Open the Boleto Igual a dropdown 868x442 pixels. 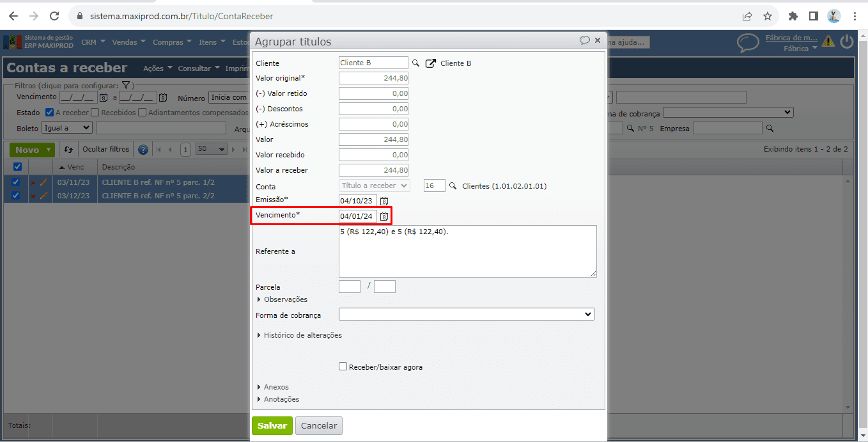pyautogui.click(x=67, y=128)
